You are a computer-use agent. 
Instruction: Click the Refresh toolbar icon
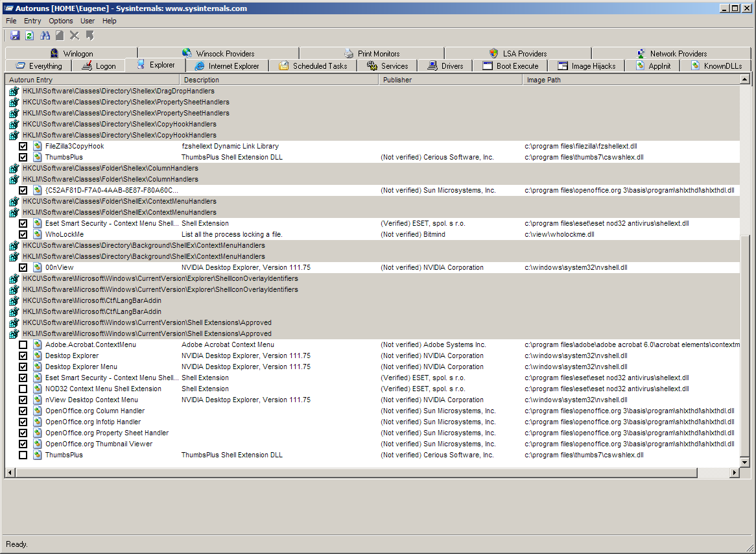coord(29,35)
